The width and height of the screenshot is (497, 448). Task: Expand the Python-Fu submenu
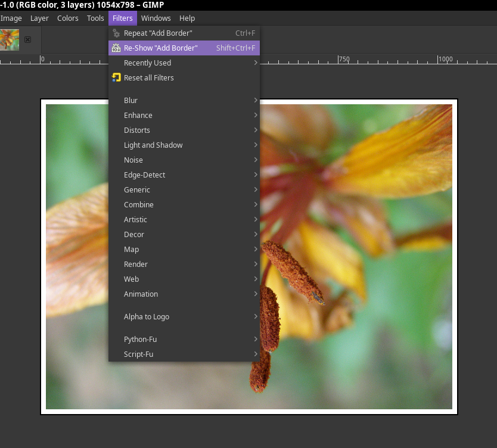(184, 339)
